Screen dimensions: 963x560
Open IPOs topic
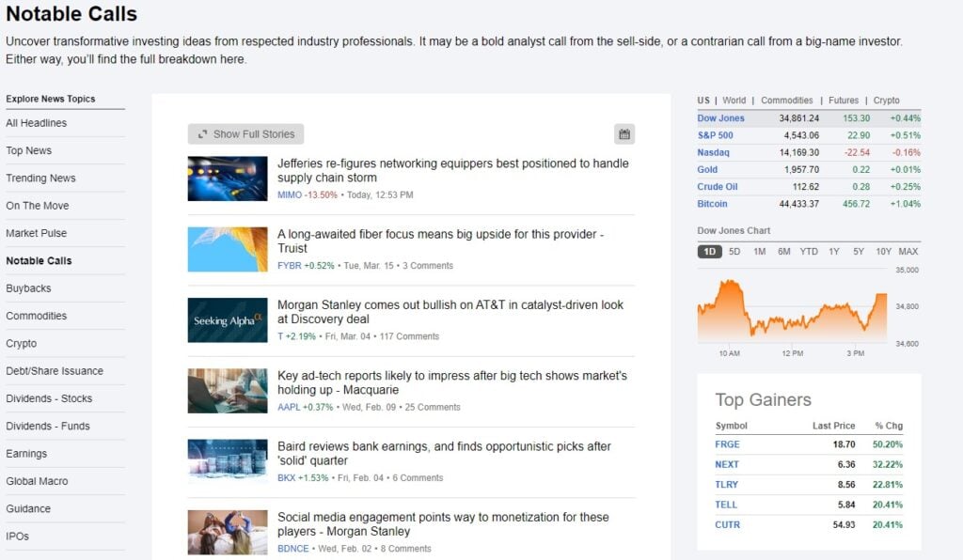tap(17, 537)
